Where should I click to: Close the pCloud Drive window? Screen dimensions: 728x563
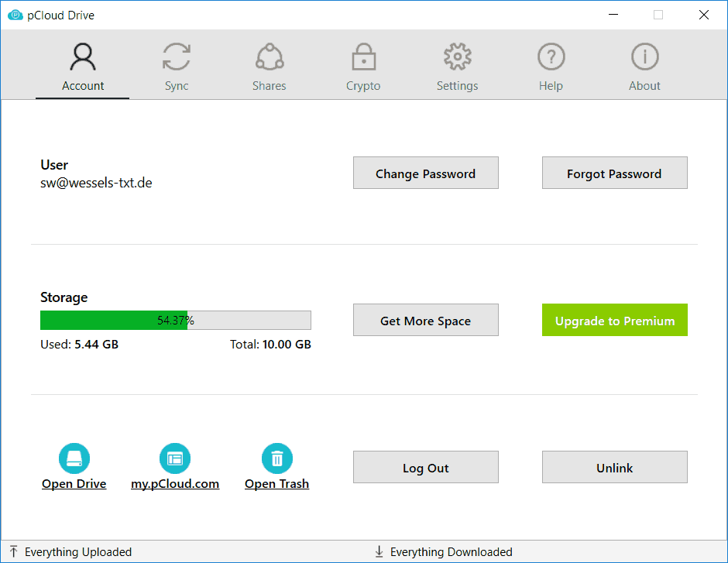[704, 15]
